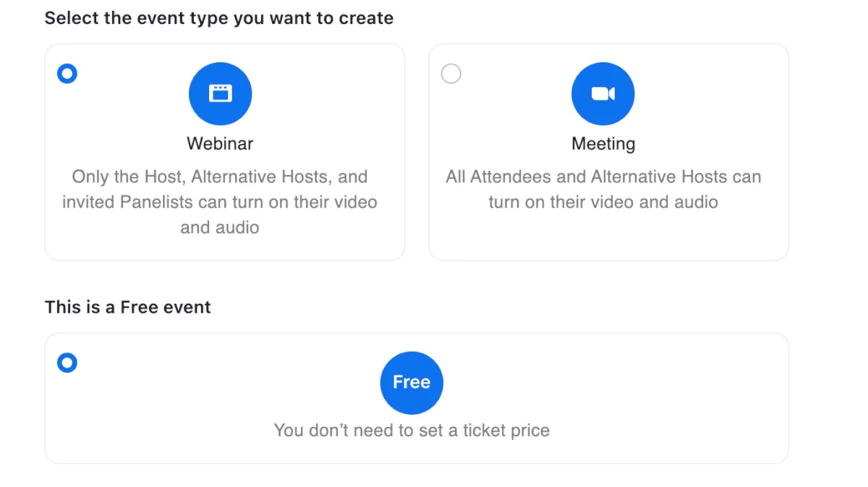The width and height of the screenshot is (868, 487).
Task: Click the "and audio" line under Webinar
Action: [x=220, y=227]
